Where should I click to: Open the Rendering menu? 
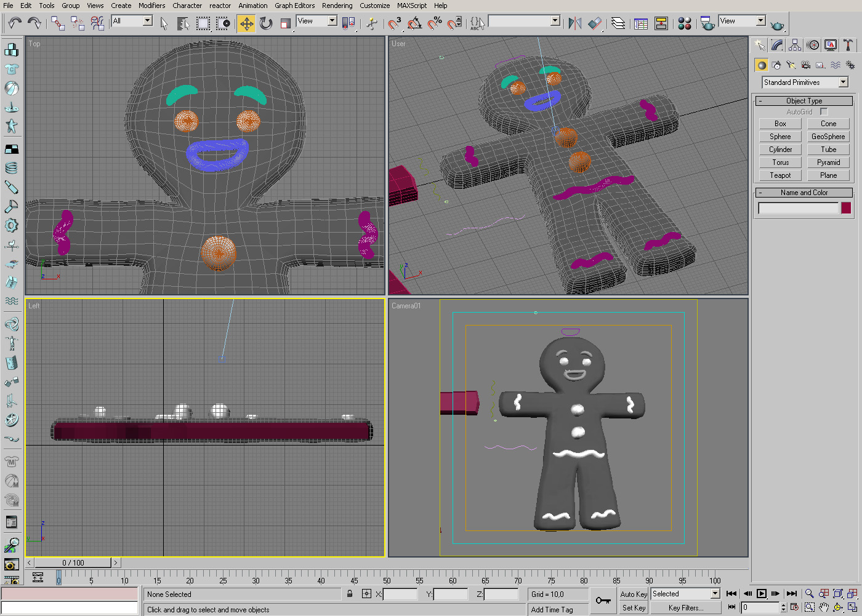(x=337, y=6)
